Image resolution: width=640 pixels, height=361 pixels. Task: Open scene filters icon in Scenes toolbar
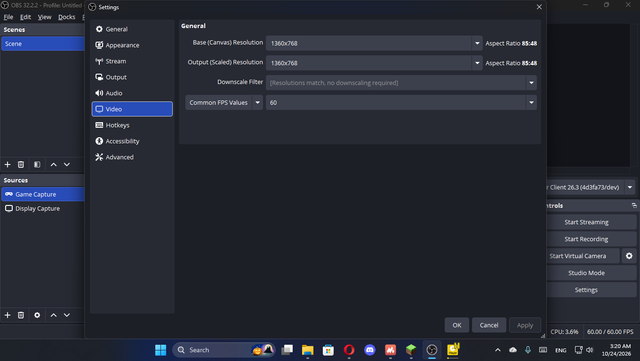tap(37, 164)
